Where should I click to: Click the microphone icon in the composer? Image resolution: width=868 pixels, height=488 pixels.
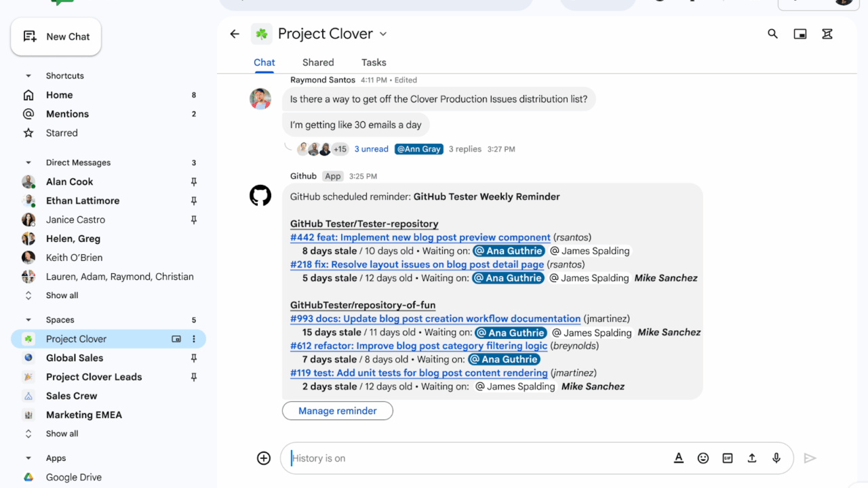776,458
